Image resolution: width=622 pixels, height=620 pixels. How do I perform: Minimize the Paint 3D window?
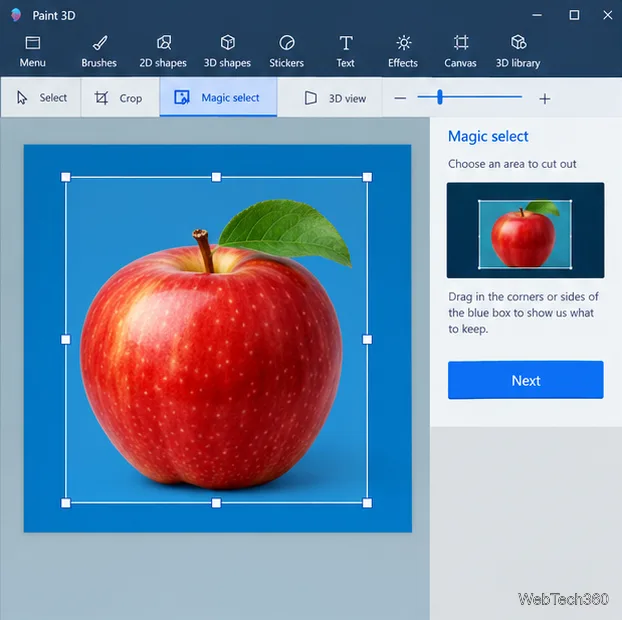[537, 15]
